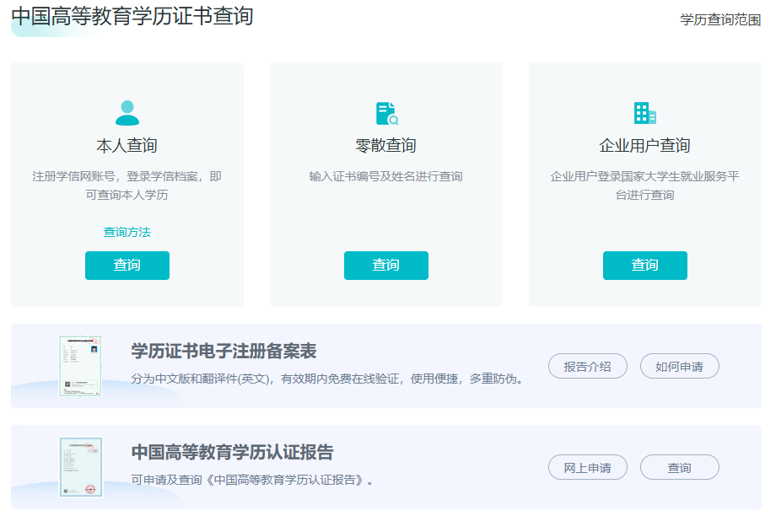Image resolution: width=776 pixels, height=532 pixels.
Task: Click the teal magnifier on the document icon
Action: coord(394,120)
